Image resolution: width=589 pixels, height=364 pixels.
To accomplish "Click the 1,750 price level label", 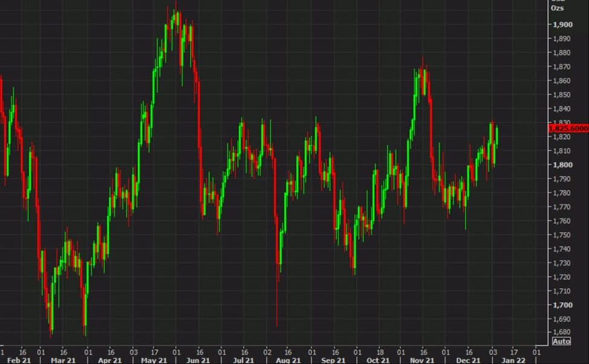I will pyautogui.click(x=562, y=235).
